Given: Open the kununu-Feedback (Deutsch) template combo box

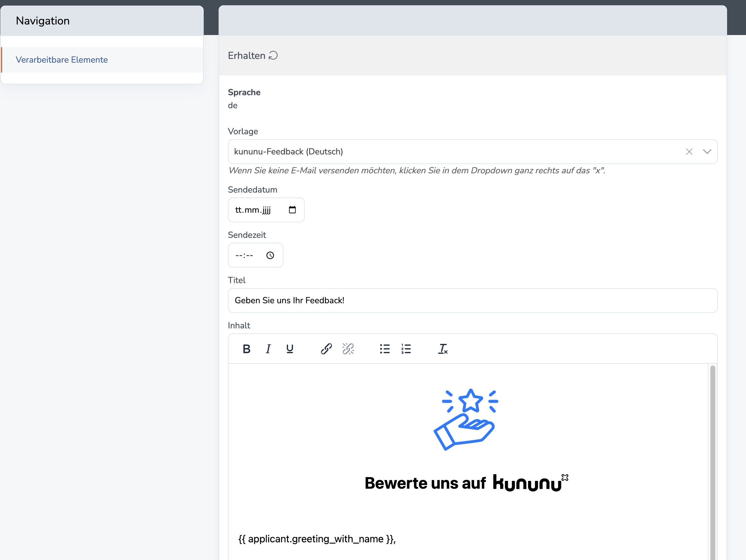Looking at the screenshot, I should tap(438, 152).
